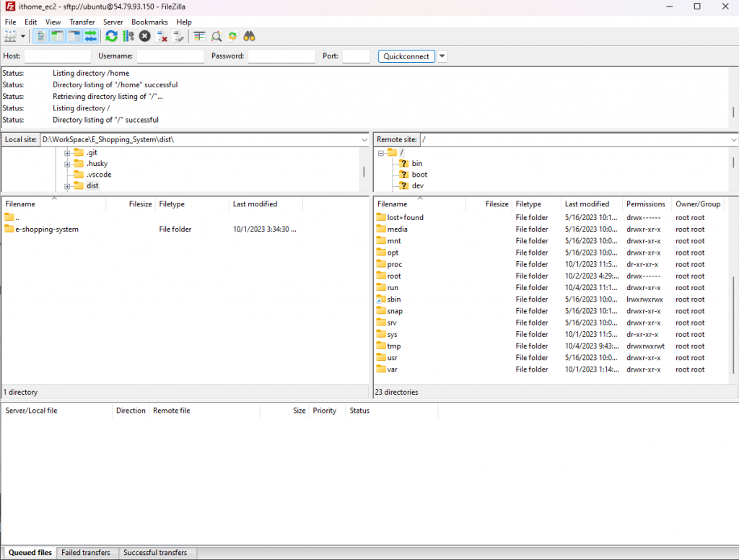Expand the .husky folder in local tree
Image resolution: width=739 pixels, height=560 pixels.
(x=67, y=165)
